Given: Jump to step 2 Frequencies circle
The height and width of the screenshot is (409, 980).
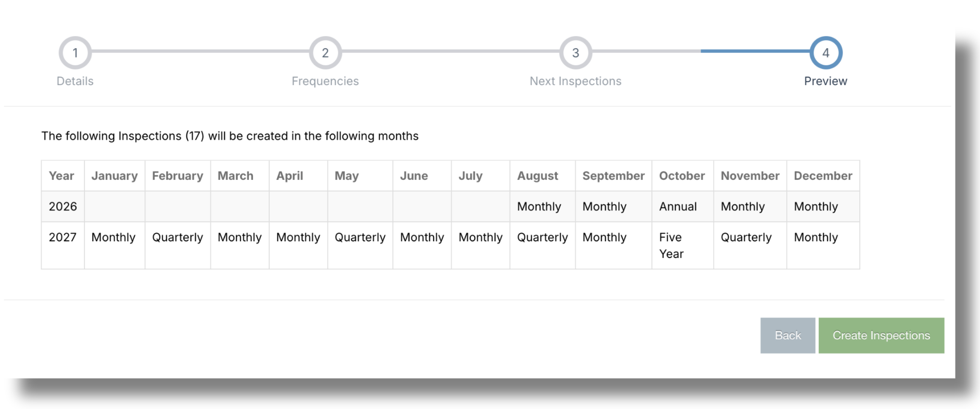Looking at the screenshot, I should pos(325,53).
